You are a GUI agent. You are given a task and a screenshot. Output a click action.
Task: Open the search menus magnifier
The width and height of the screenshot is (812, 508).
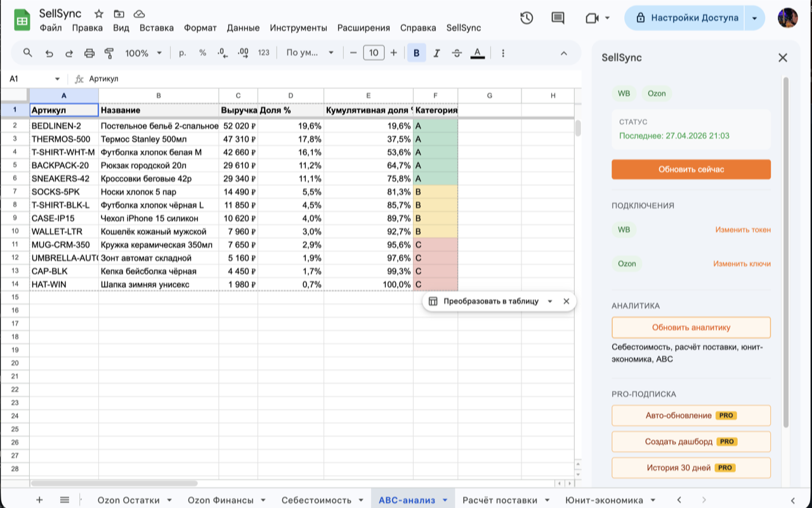pos(27,53)
